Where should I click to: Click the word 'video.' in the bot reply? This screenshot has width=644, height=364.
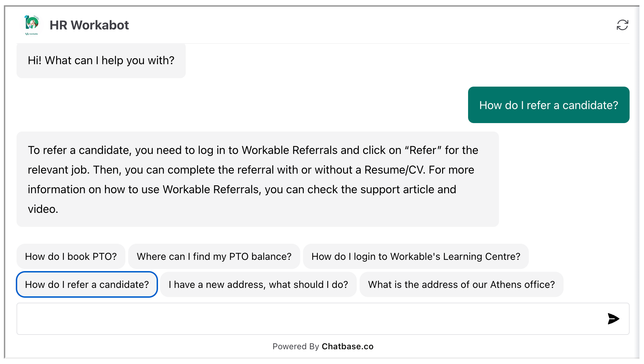click(x=43, y=209)
